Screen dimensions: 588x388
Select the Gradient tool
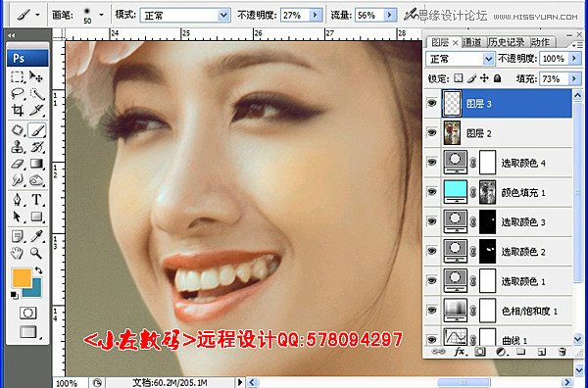point(36,164)
